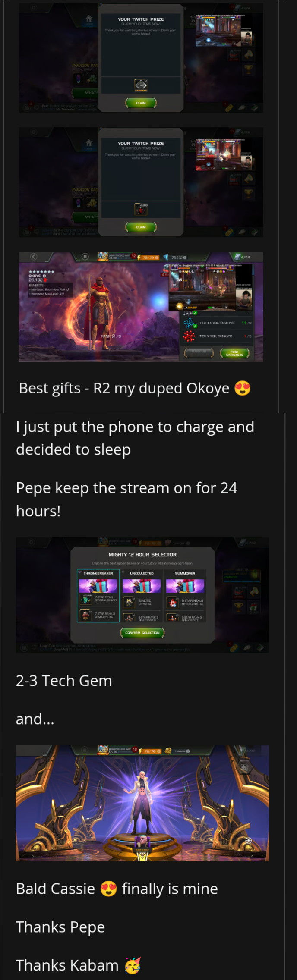Click the back arrow on Okoye screen
This screenshot has height=980, width=297.
coord(33,257)
